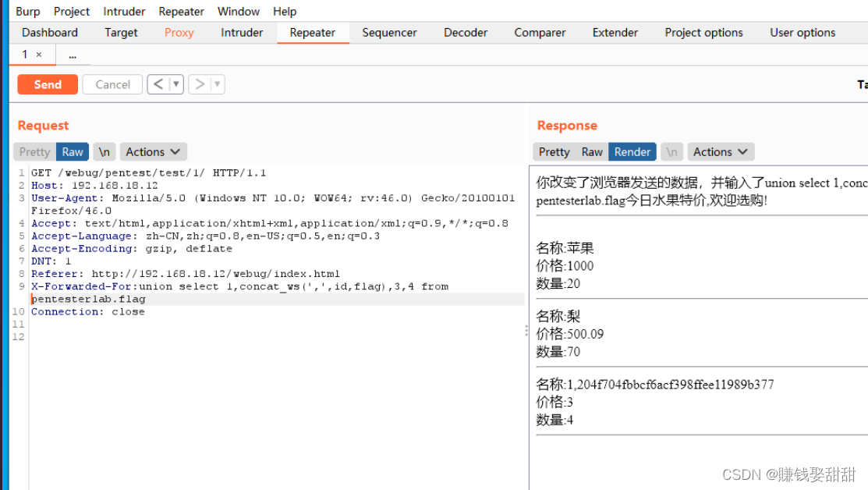Viewport: 868px width, 490px height.
Task: Switch Request view to Raw
Action: click(x=73, y=151)
